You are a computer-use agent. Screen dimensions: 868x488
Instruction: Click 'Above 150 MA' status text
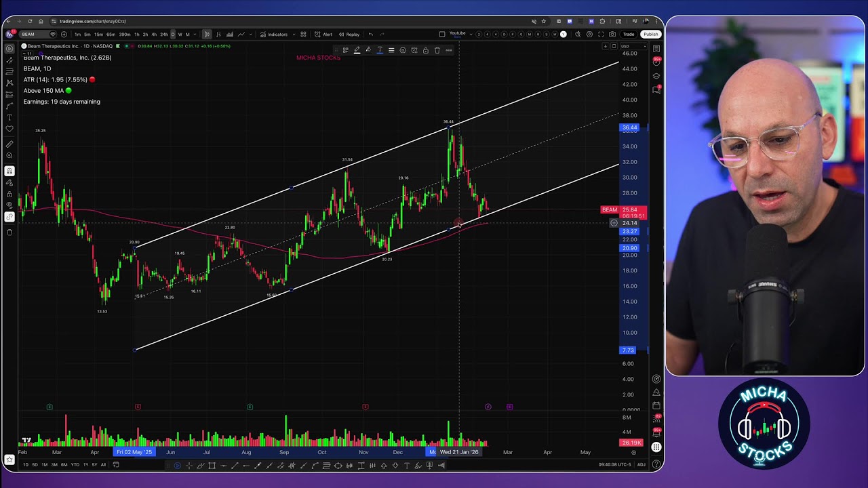pyautogui.click(x=43, y=90)
